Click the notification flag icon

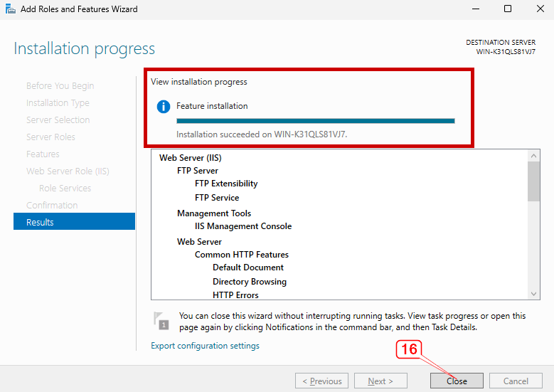pos(161,321)
